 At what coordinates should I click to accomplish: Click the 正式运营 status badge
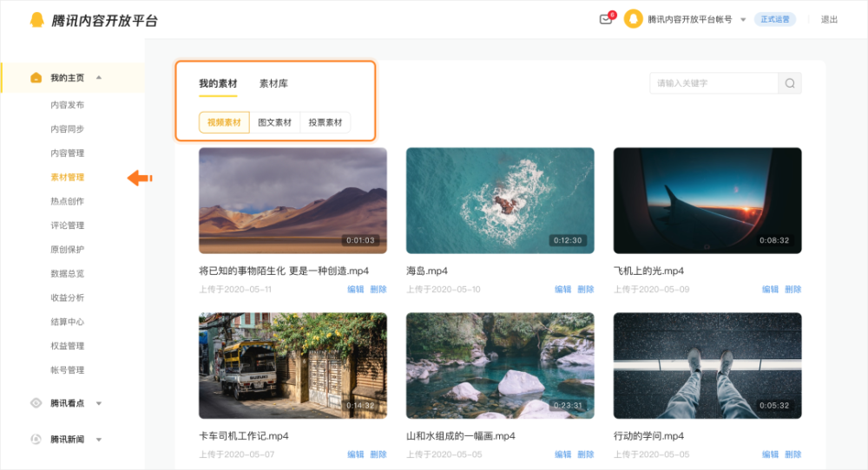point(775,19)
